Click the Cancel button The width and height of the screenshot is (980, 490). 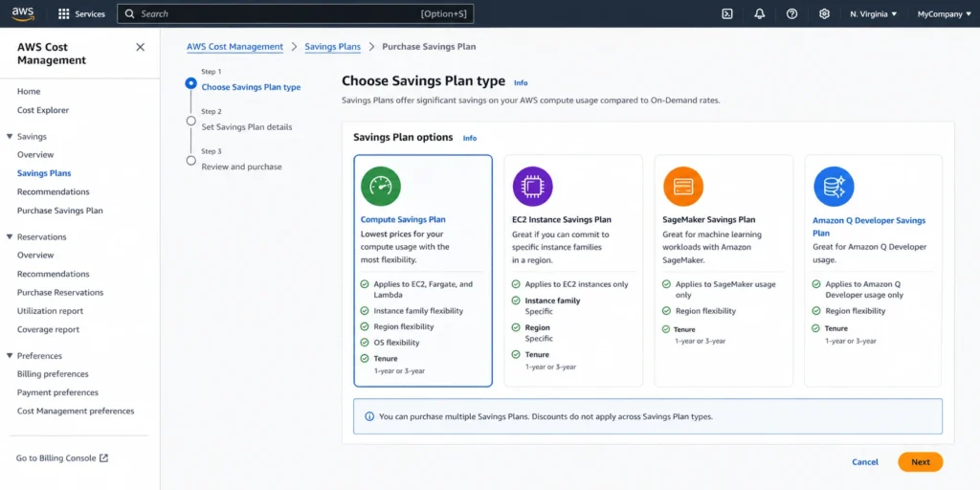(865, 462)
